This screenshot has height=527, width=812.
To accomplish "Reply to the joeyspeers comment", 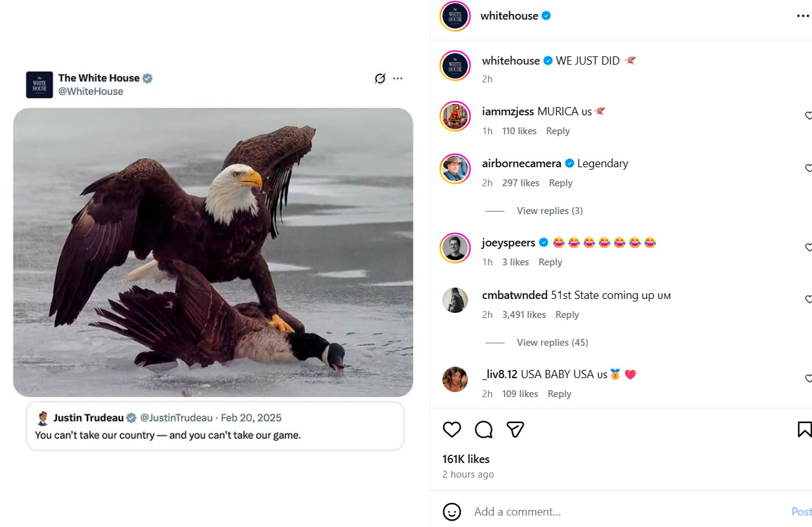I will (550, 262).
